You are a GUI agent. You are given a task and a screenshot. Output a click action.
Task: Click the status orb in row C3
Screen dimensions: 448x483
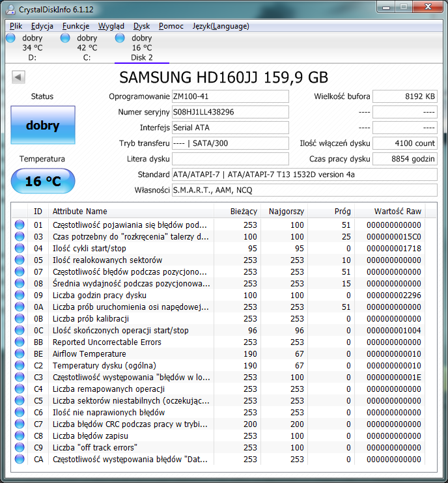[x=20, y=377]
